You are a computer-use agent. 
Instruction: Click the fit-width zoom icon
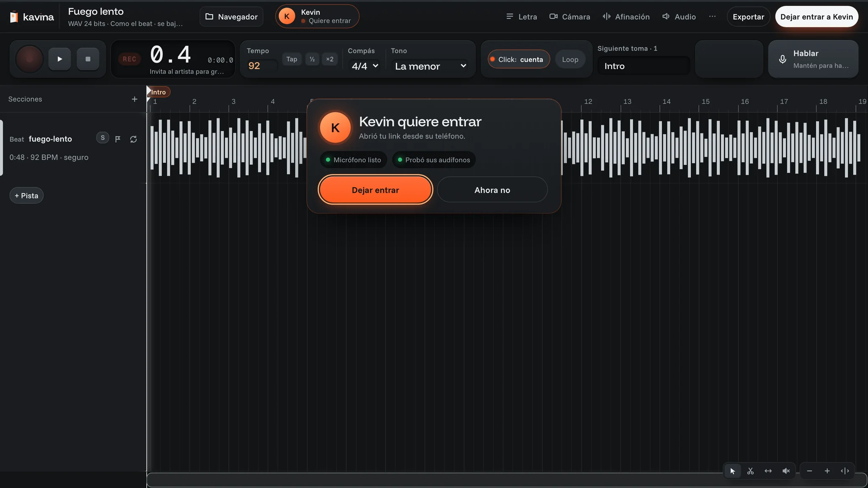[x=845, y=471]
